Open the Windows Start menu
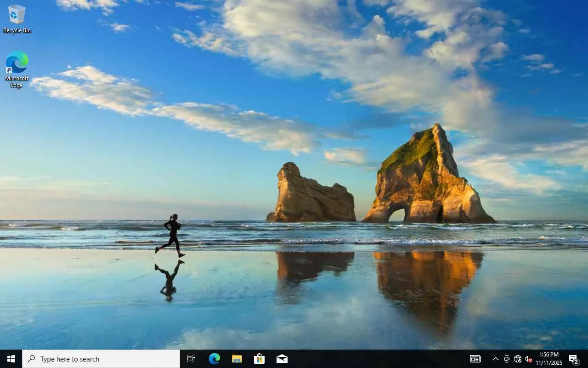 (11, 359)
